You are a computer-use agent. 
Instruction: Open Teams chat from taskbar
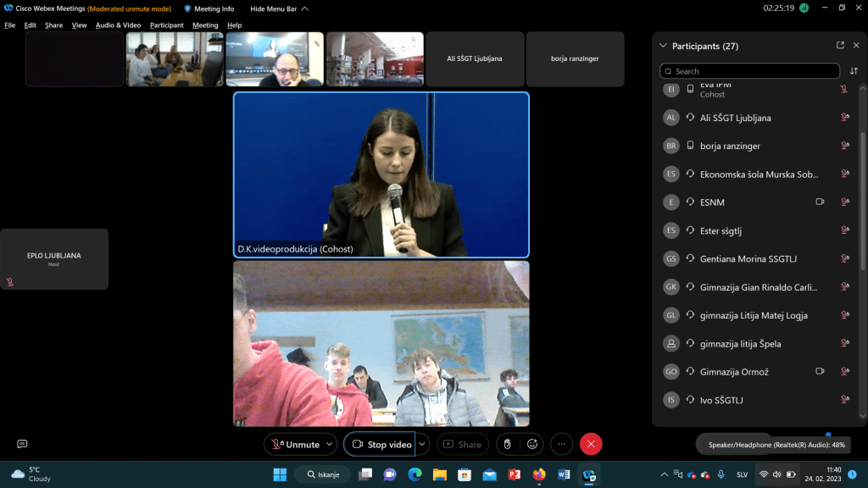click(x=390, y=474)
